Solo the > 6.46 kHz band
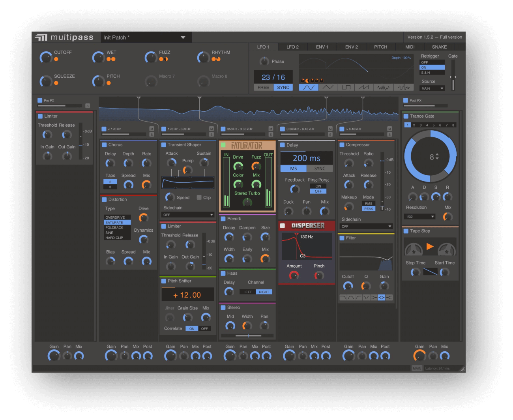 coord(389,135)
